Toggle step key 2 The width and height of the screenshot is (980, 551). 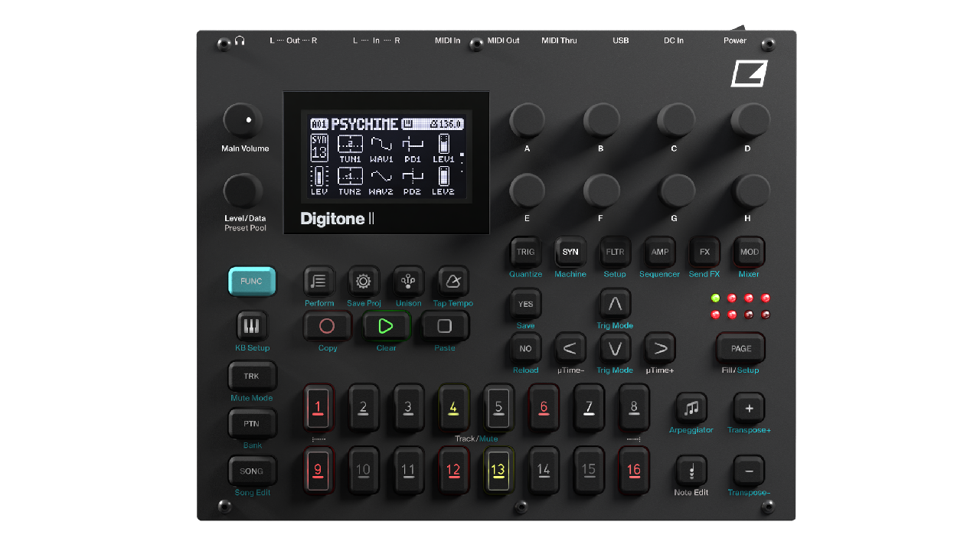(x=363, y=408)
